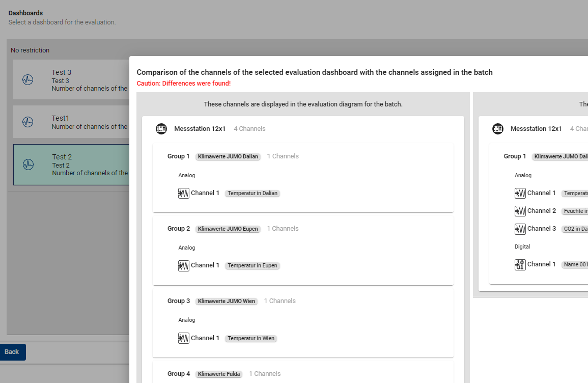Image resolution: width=588 pixels, height=383 pixels.
Task: Click the digital channel icon in right panel
Action: point(520,264)
